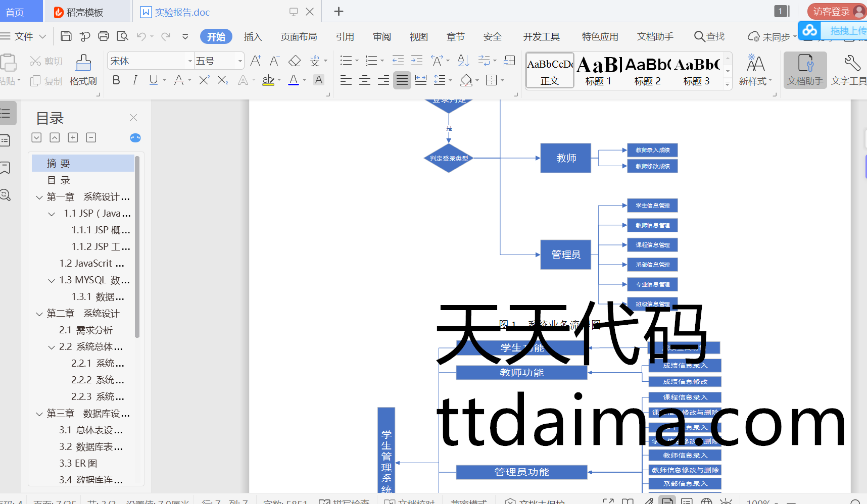The width and height of the screenshot is (867, 504).
Task: Click the center align icon
Action: coord(365,80)
